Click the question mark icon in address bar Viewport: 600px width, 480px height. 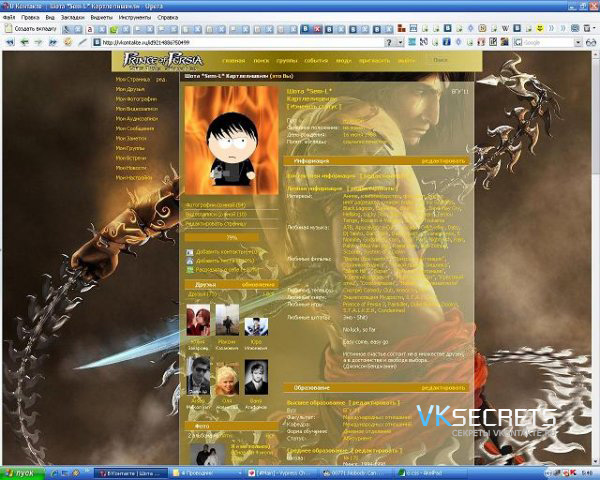tap(389, 42)
